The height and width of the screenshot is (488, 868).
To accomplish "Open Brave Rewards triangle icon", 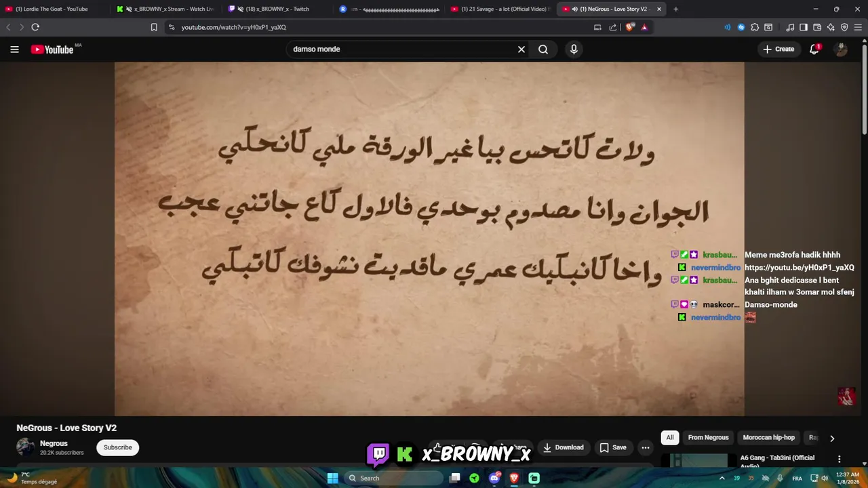I will click(x=644, y=27).
